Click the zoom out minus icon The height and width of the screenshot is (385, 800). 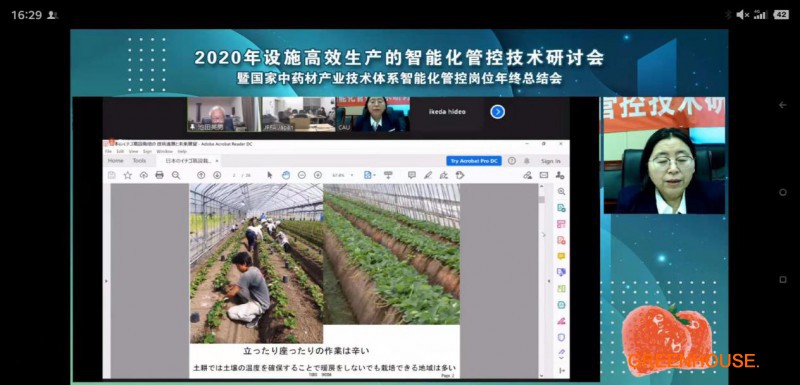[302, 175]
